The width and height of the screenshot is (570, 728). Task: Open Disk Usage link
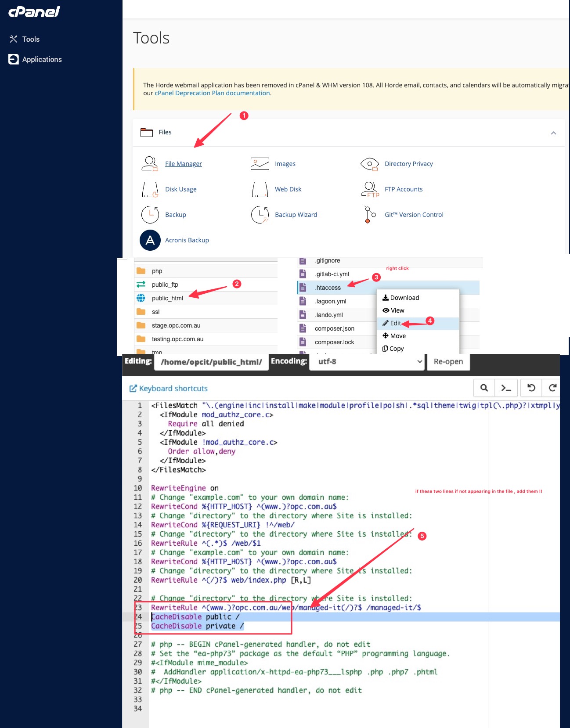[x=180, y=189]
